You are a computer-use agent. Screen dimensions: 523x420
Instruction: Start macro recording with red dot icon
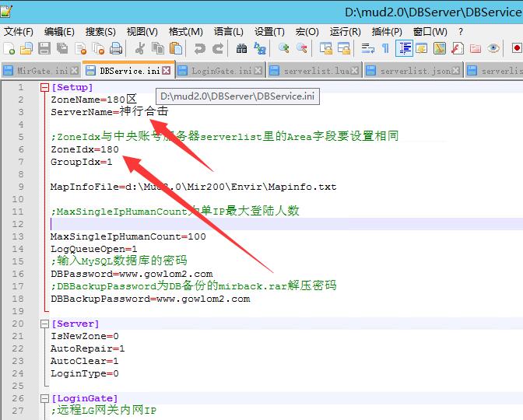pyautogui.click(x=517, y=48)
